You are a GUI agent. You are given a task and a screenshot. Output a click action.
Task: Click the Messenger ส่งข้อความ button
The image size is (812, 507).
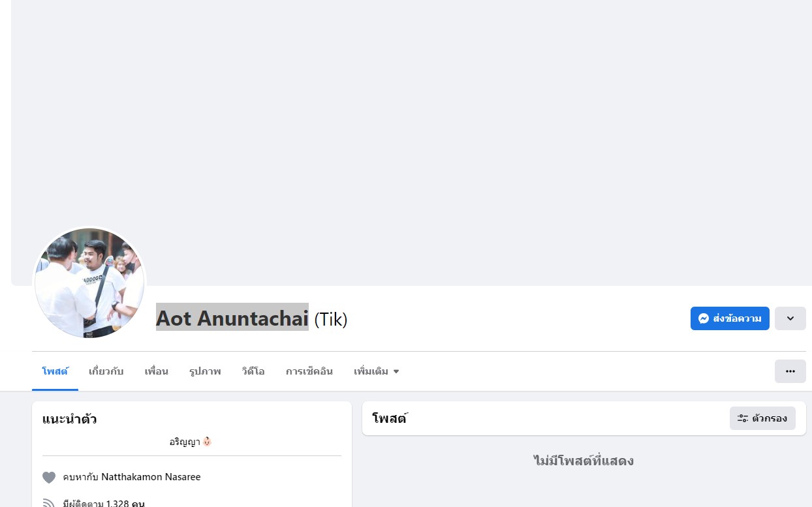pos(730,318)
